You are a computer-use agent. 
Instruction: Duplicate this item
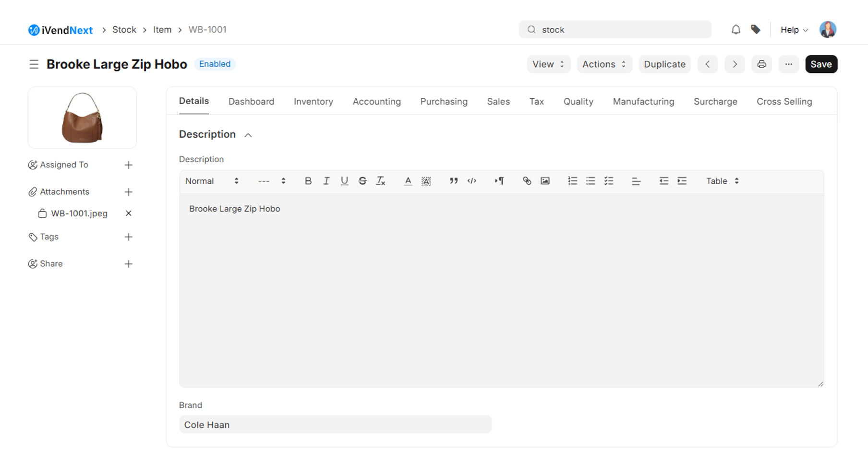(x=664, y=64)
